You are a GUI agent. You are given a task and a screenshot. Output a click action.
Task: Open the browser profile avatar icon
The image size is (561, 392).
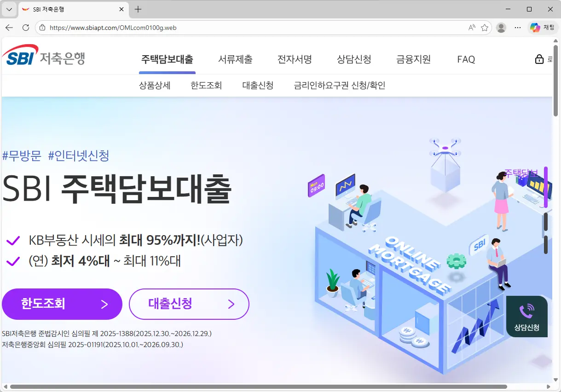pyautogui.click(x=502, y=28)
